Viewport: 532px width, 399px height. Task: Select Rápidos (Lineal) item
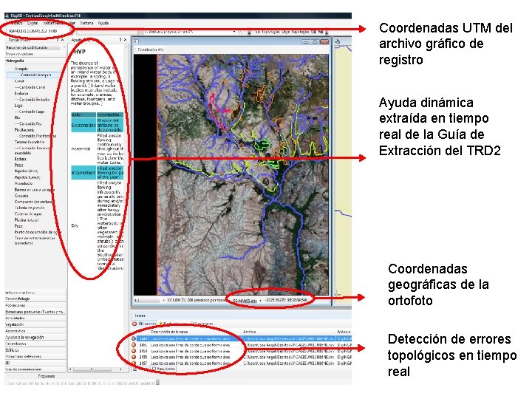tap(27, 177)
